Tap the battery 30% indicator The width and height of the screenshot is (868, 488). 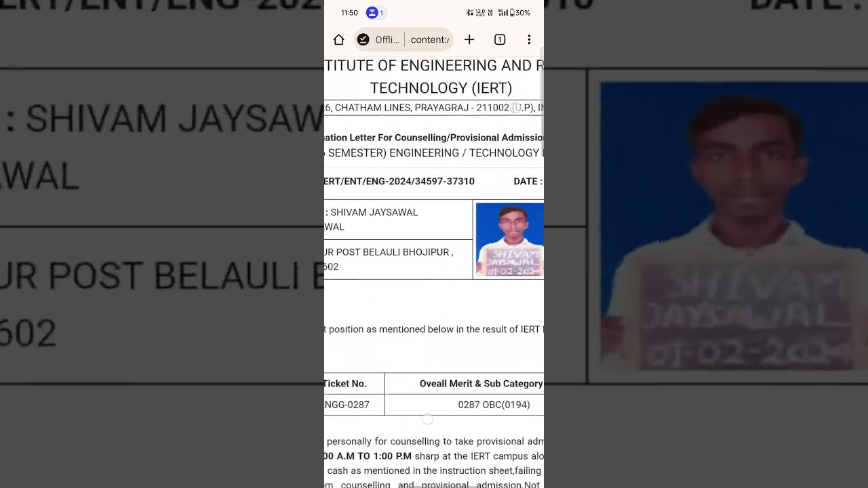[519, 13]
